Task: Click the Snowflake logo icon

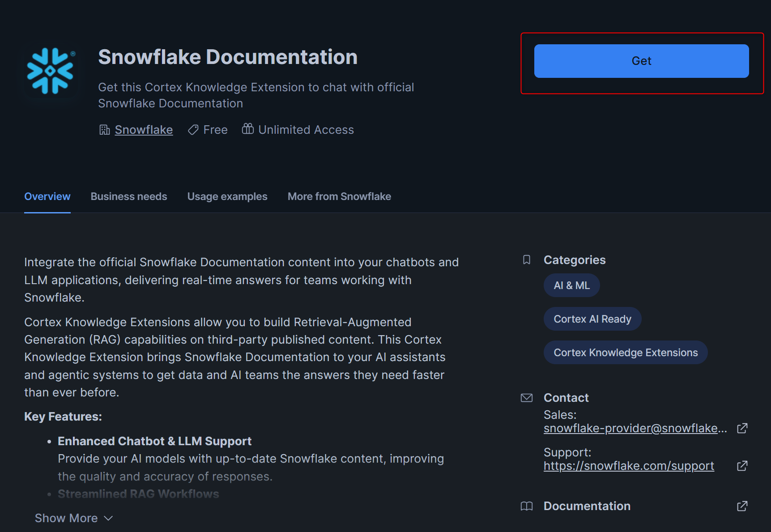Action: pyautogui.click(x=51, y=71)
